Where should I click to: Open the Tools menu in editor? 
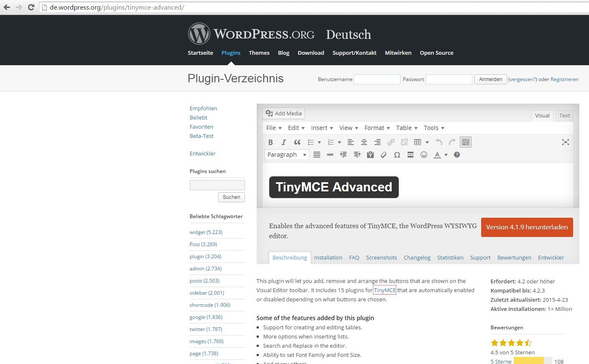coord(434,128)
